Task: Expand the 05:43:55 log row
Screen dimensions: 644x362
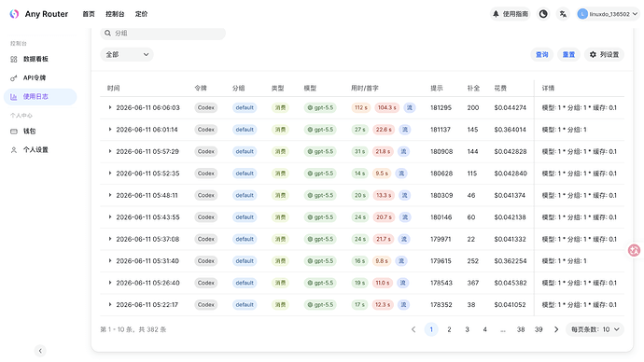Action: (110, 217)
